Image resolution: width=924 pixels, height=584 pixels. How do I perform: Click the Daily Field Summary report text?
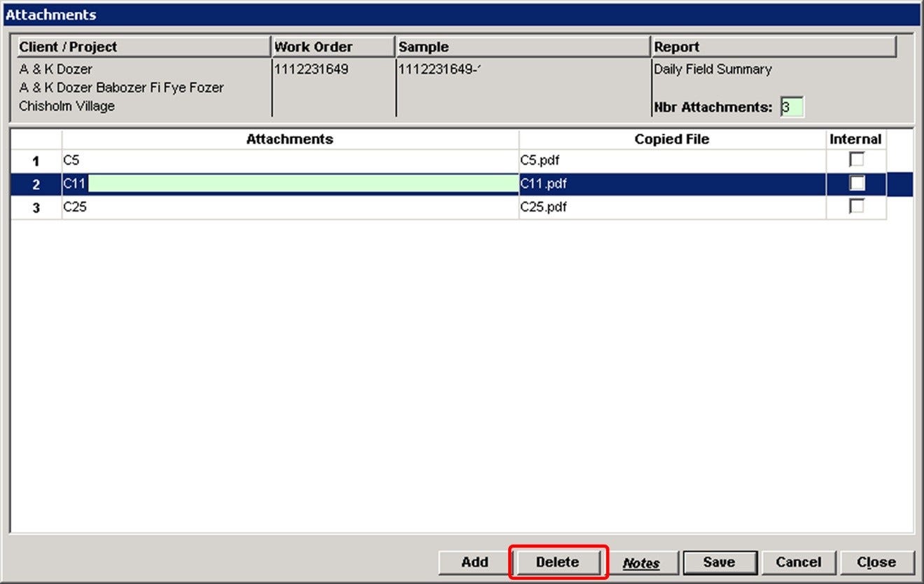(x=713, y=69)
